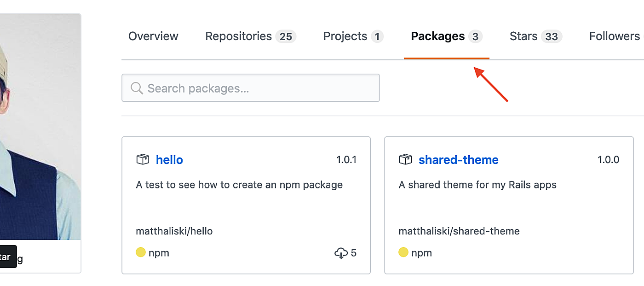This screenshot has width=644, height=286.
Task: Click the matthaliski/shared-theme repository text
Action: coord(459,231)
